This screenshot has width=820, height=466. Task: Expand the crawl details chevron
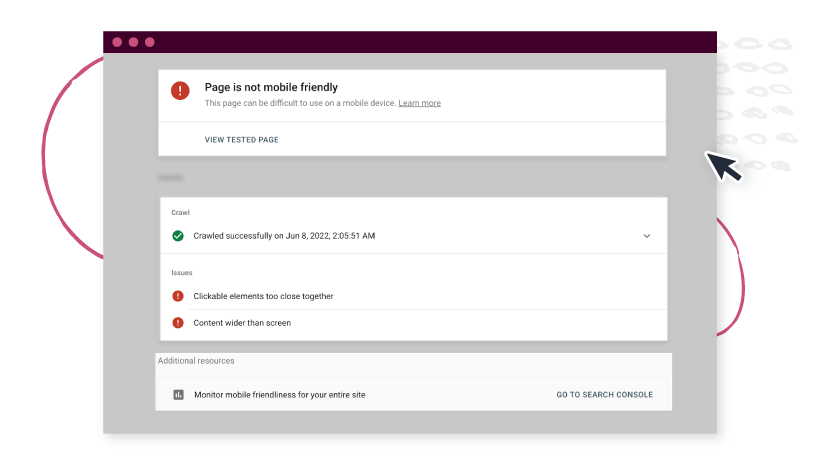click(x=647, y=236)
